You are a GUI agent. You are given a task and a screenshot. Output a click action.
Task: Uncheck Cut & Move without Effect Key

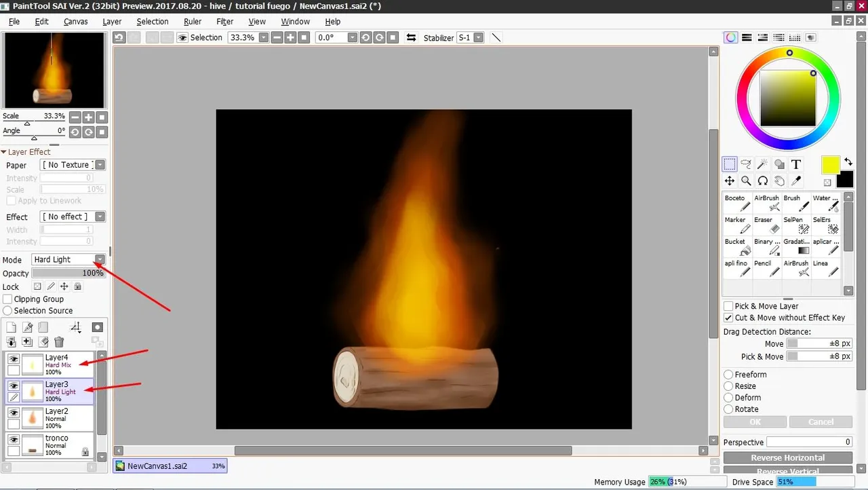(728, 318)
